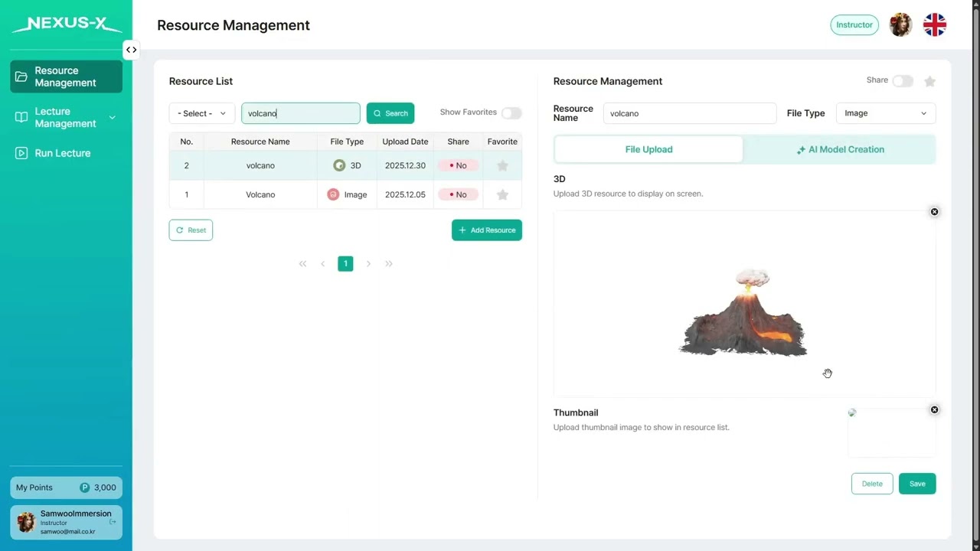980x551 pixels.
Task: Go to the next page
Action: 368,263
